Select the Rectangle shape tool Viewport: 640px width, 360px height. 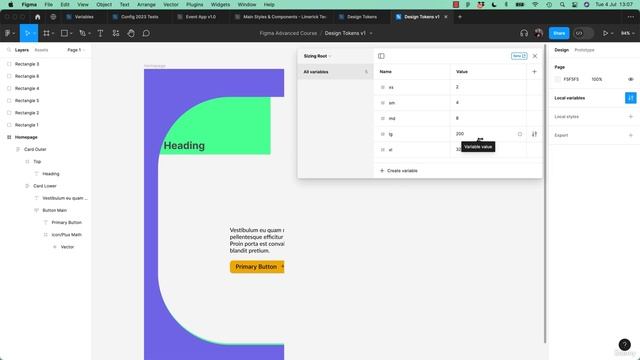(x=64, y=33)
